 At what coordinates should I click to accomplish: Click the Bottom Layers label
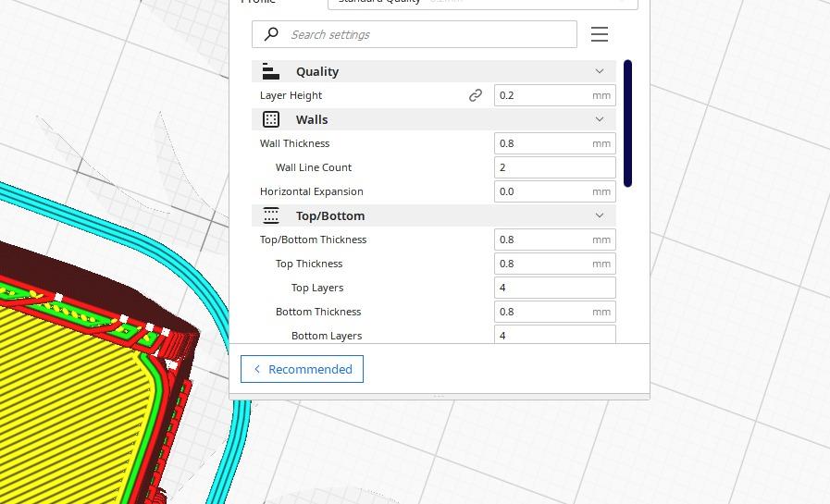click(327, 336)
